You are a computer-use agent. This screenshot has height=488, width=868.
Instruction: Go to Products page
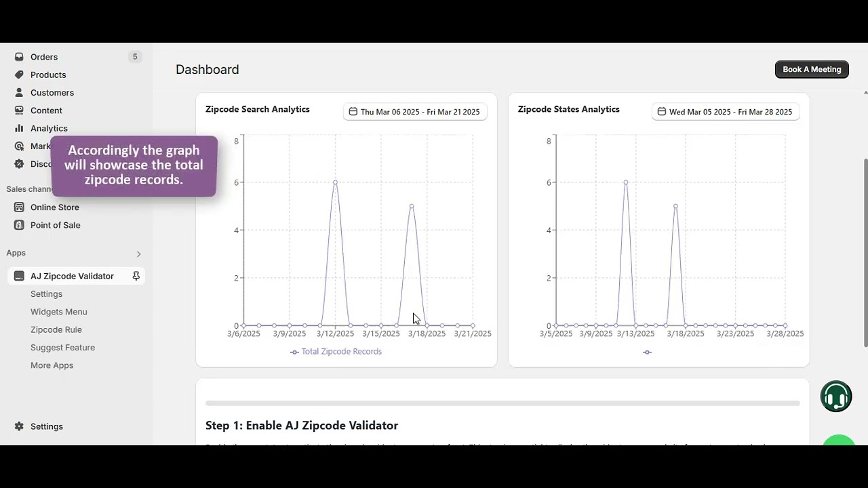coord(48,75)
